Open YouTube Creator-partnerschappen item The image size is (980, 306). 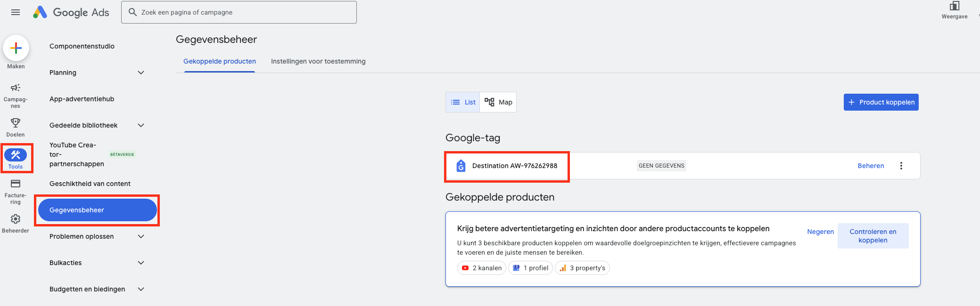(x=77, y=154)
